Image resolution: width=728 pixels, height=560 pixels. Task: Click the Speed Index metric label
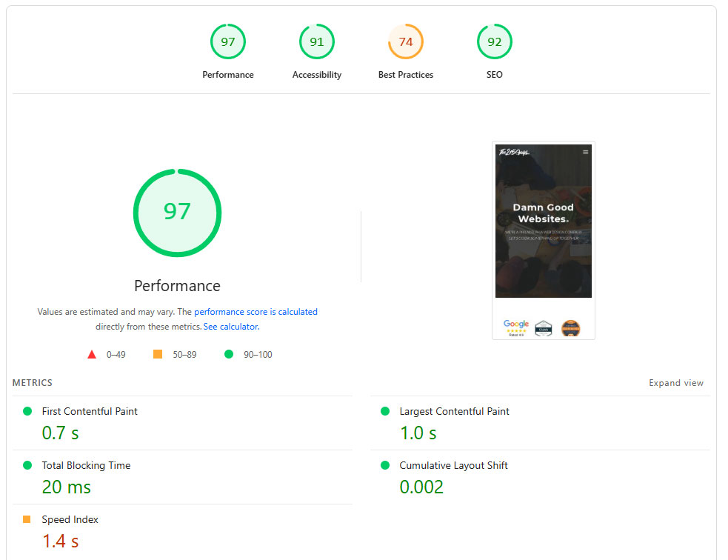coord(70,519)
